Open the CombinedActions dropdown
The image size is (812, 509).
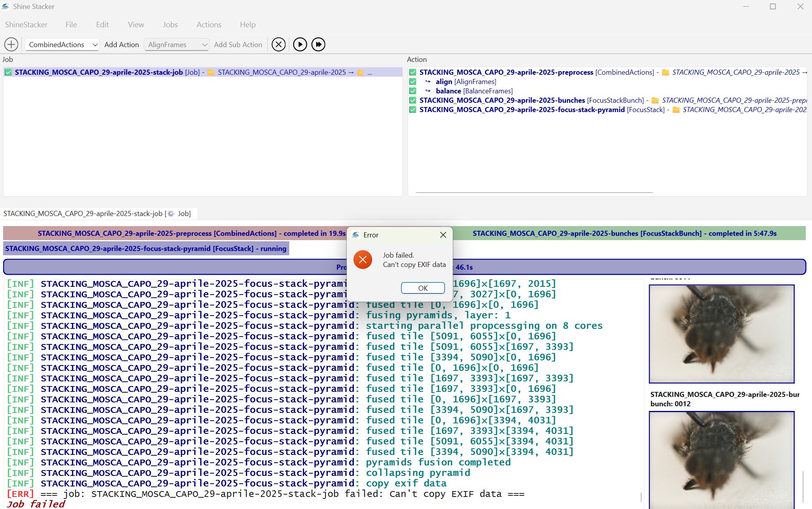coord(62,44)
